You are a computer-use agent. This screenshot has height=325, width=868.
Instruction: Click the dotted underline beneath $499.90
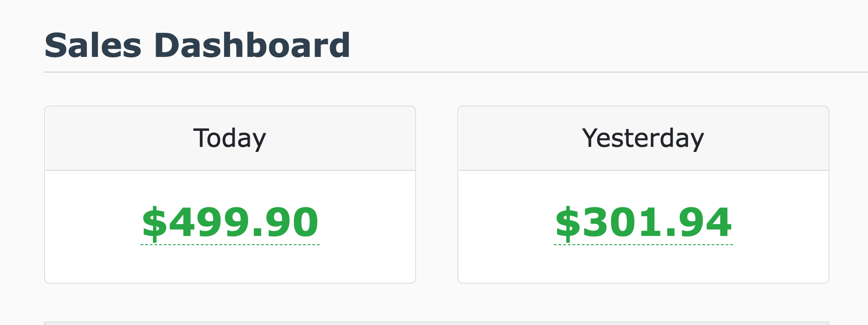point(230,245)
